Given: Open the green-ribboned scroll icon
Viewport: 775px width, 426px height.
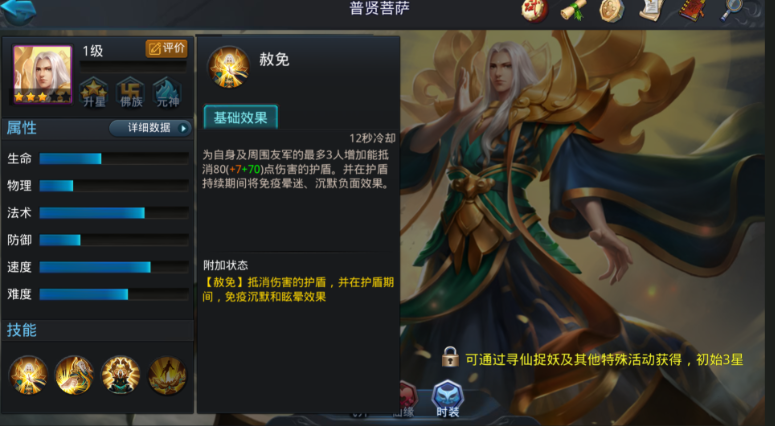Looking at the screenshot, I should [x=573, y=10].
